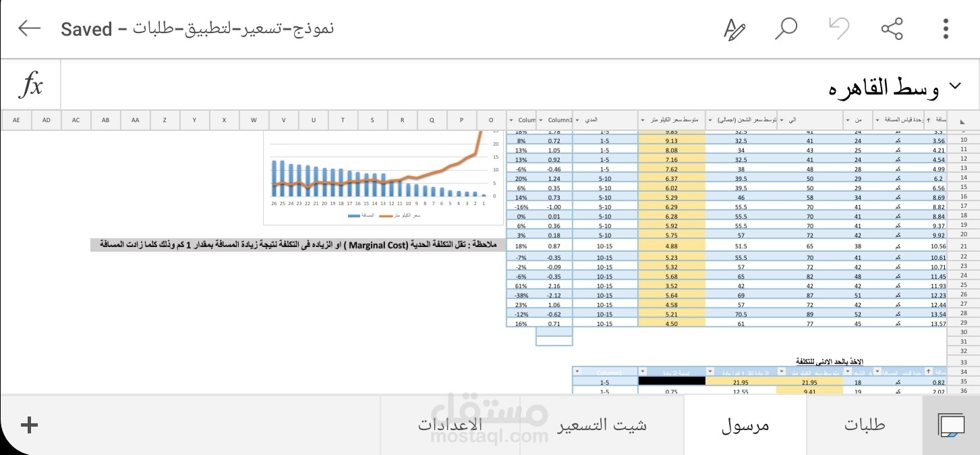
Task: Select cell with value 2.16
Action: [x=554, y=286]
